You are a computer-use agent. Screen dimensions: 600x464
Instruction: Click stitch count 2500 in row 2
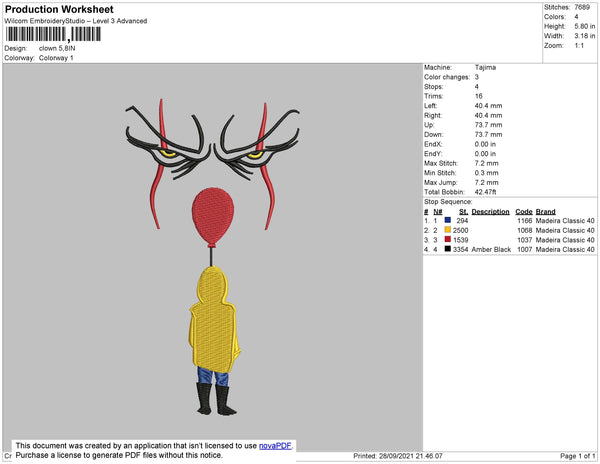[x=460, y=230]
